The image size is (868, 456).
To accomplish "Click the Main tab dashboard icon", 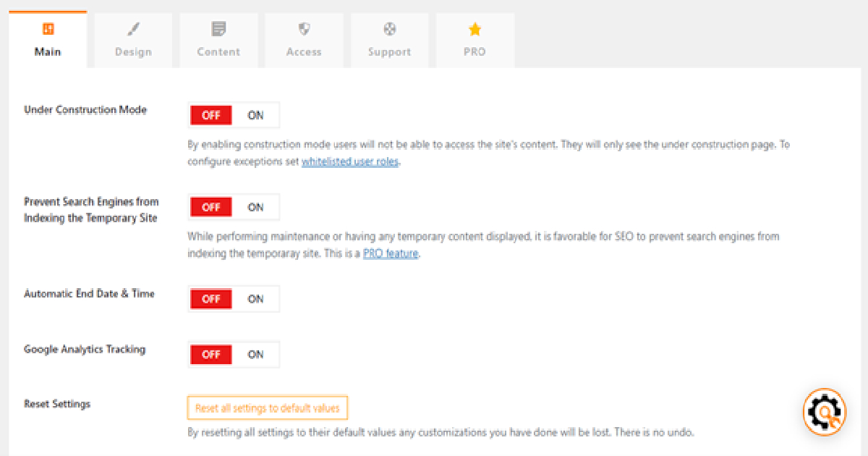I will click(x=48, y=29).
